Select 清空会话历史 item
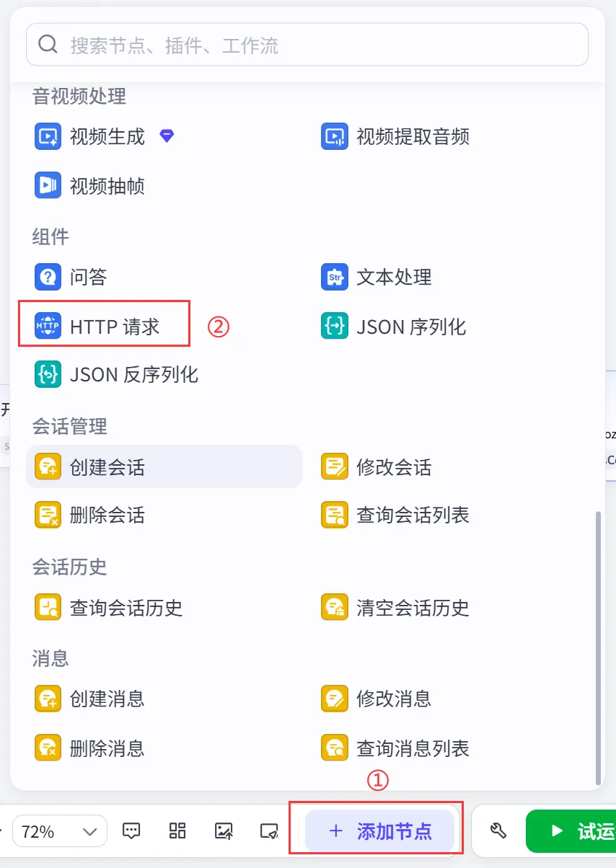The image size is (616, 868). click(395, 608)
